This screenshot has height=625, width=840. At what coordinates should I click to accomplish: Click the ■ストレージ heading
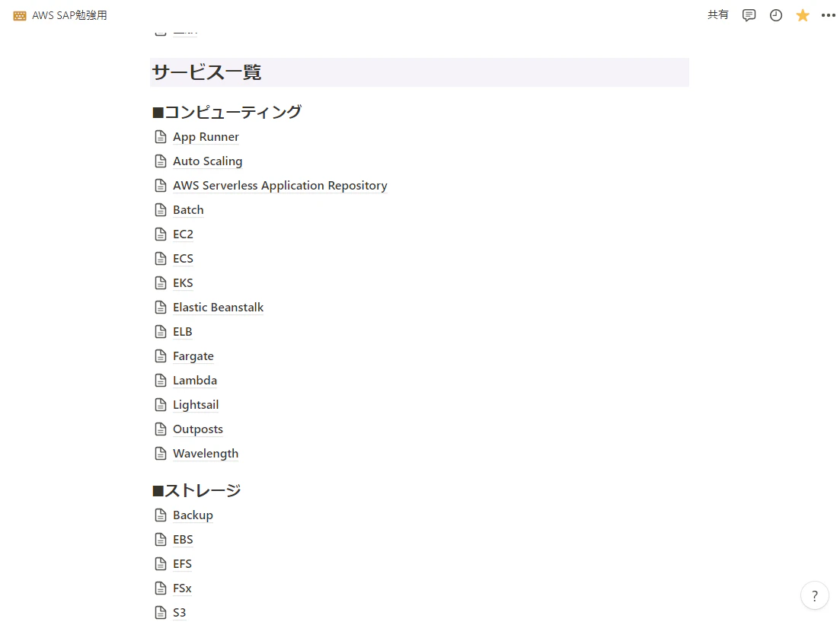(196, 490)
